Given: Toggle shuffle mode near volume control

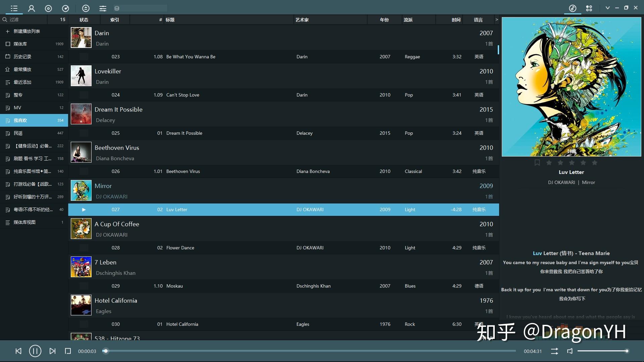Looking at the screenshot, I should click(x=554, y=351).
